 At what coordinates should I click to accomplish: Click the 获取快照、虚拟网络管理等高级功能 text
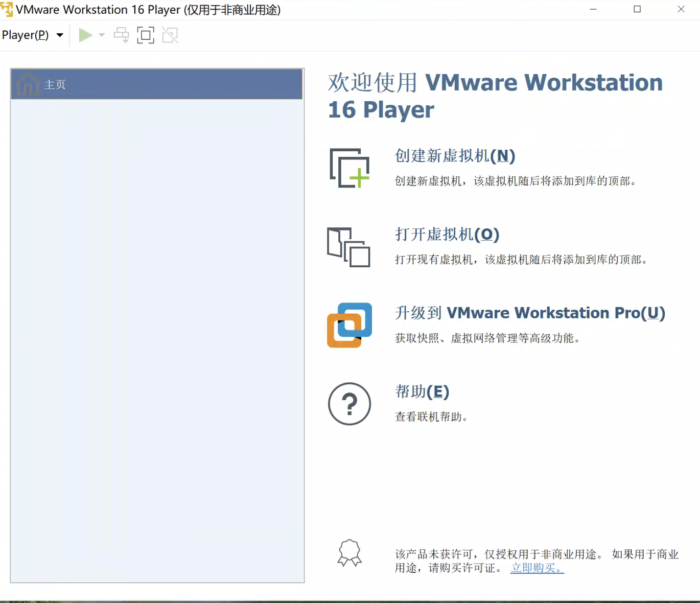(x=488, y=338)
